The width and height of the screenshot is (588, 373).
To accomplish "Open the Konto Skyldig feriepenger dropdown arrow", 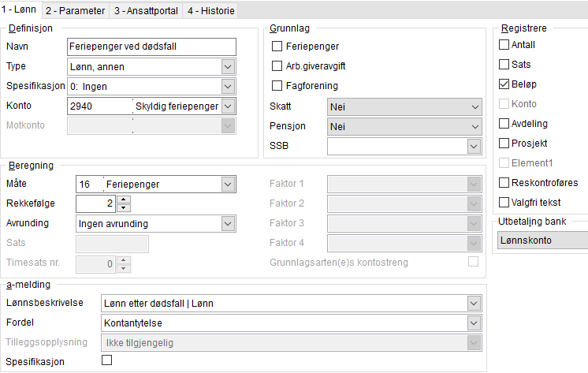I will pyautogui.click(x=228, y=106).
